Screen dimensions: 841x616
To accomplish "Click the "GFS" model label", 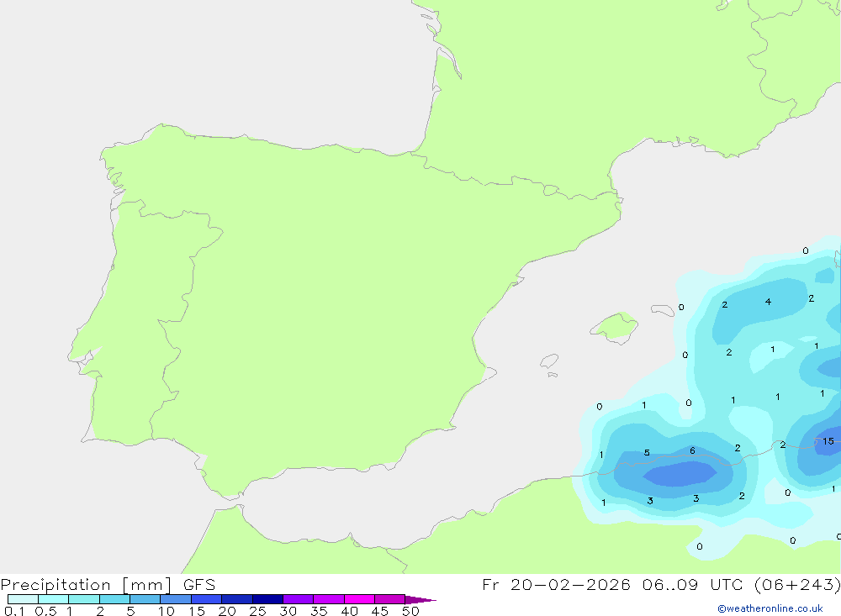I will (199, 585).
